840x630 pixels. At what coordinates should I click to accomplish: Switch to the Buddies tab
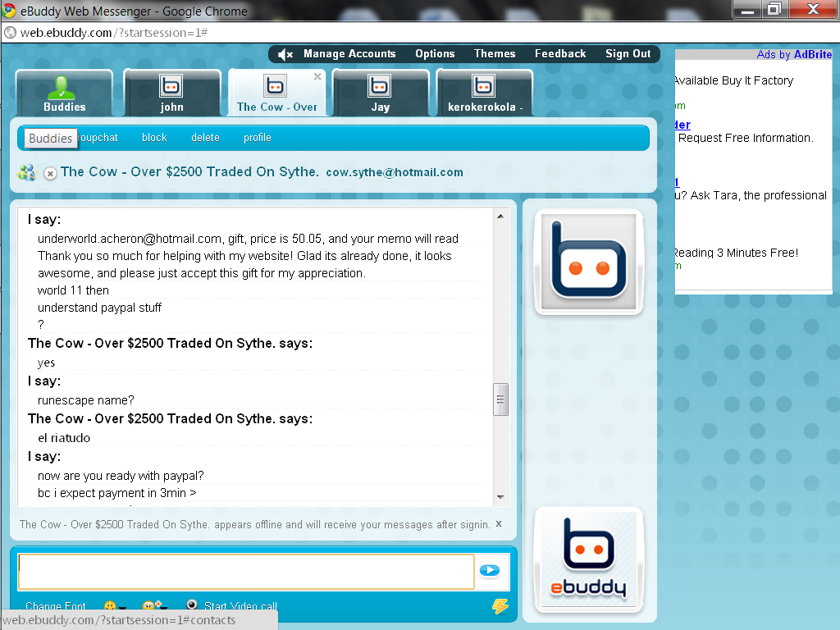point(64,94)
